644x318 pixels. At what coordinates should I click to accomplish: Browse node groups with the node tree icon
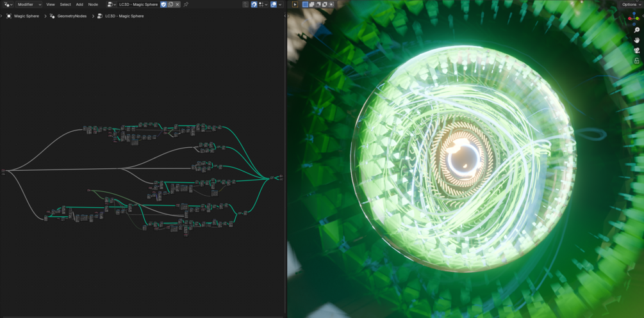tap(111, 4)
